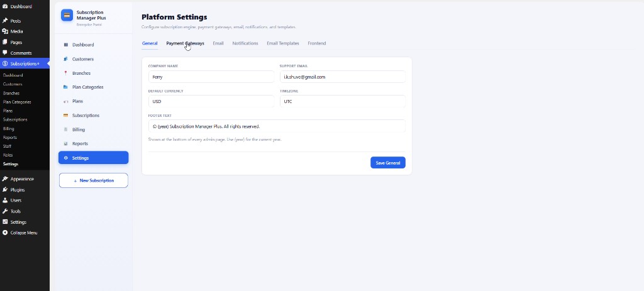
Task: Open Branches in Subscriptions+ submenu
Action: point(11,93)
